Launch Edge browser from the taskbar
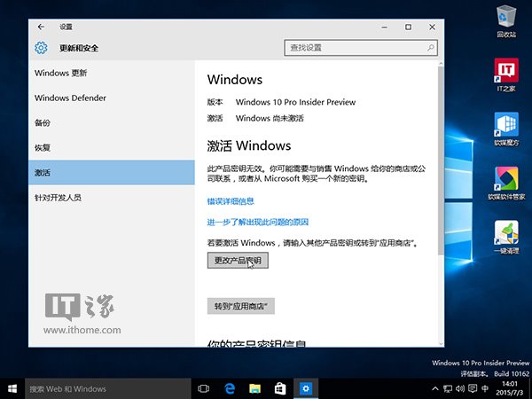This screenshot has width=532, height=399. [229, 388]
